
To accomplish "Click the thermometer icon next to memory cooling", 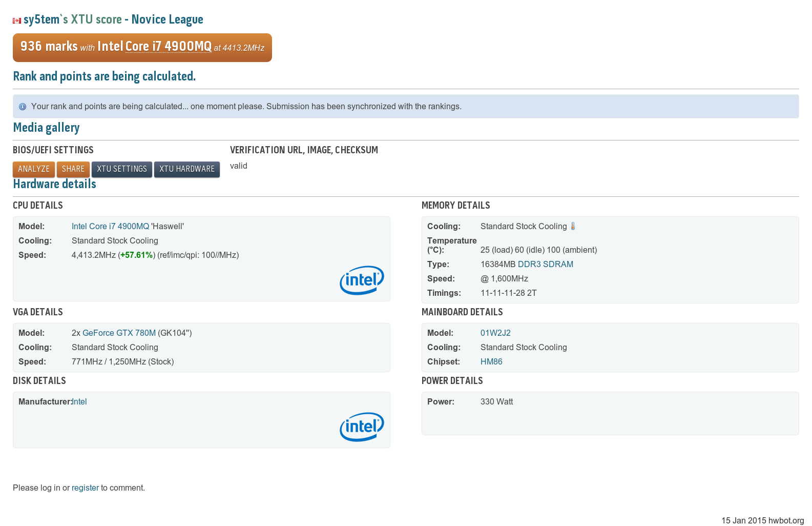I will point(573,226).
